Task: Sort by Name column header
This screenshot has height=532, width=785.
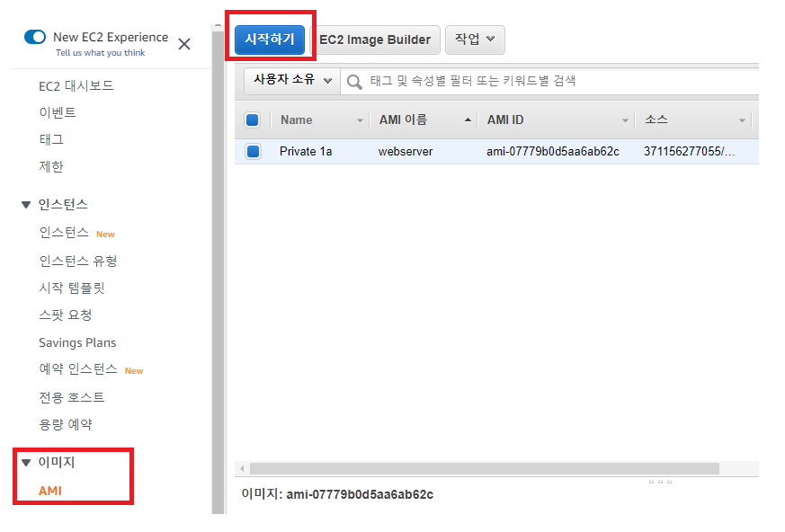Action: click(296, 120)
